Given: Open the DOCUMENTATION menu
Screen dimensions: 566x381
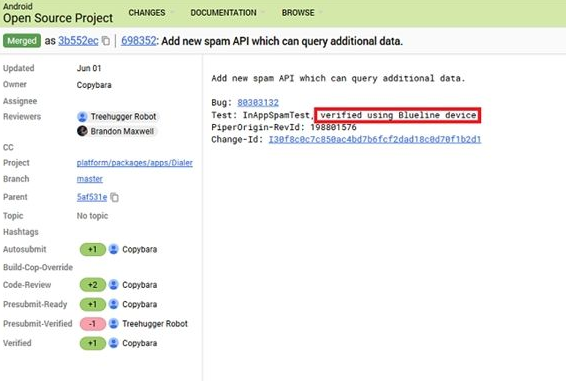Looking at the screenshot, I should point(223,13).
